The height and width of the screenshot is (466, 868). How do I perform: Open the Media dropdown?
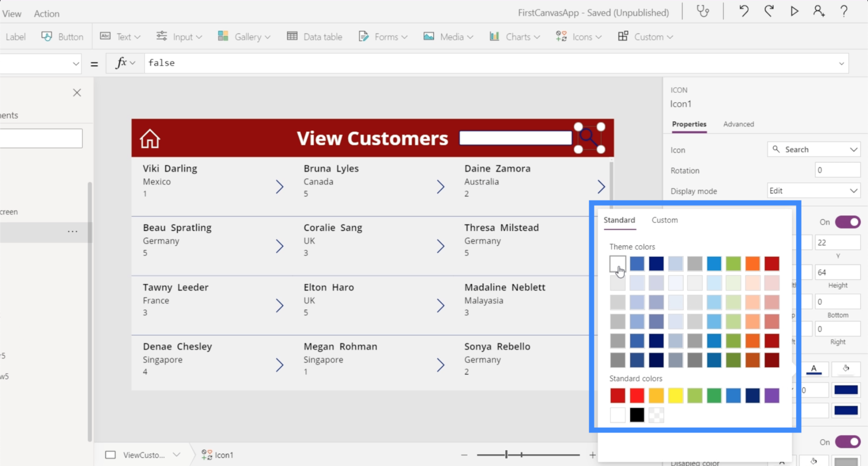448,37
